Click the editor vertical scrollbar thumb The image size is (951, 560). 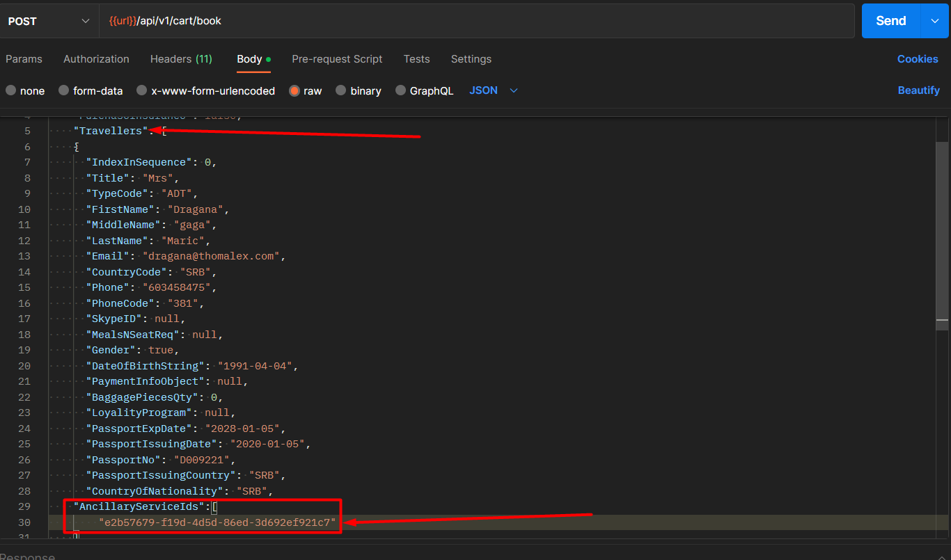click(942, 235)
